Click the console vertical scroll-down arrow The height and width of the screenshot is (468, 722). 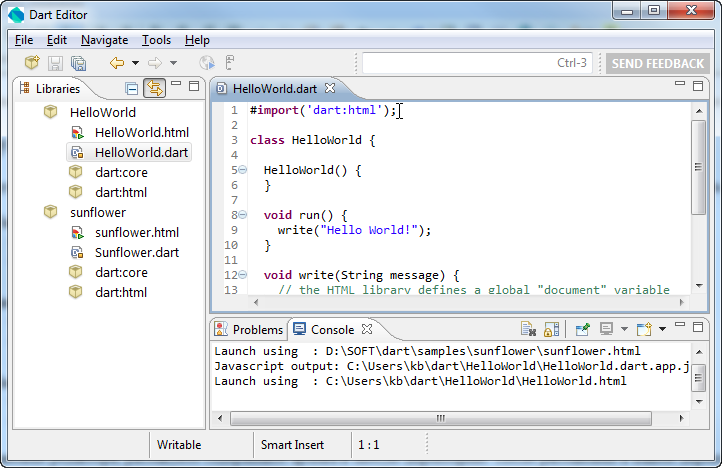point(699,402)
